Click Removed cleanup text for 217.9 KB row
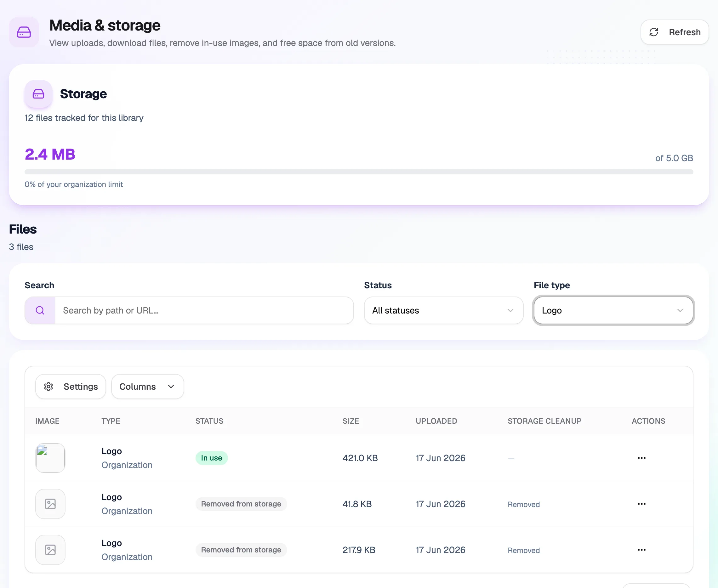The height and width of the screenshot is (588, 718). coord(523,551)
